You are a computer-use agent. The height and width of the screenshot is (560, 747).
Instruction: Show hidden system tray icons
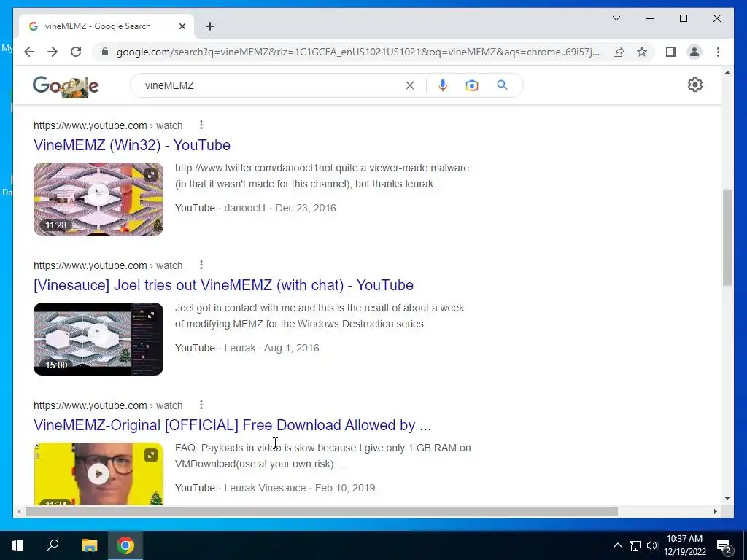tap(617, 545)
